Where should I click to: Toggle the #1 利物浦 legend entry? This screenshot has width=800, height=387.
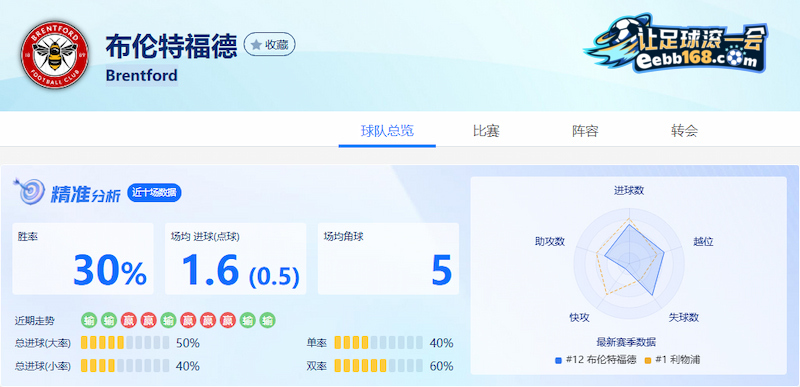672,360
